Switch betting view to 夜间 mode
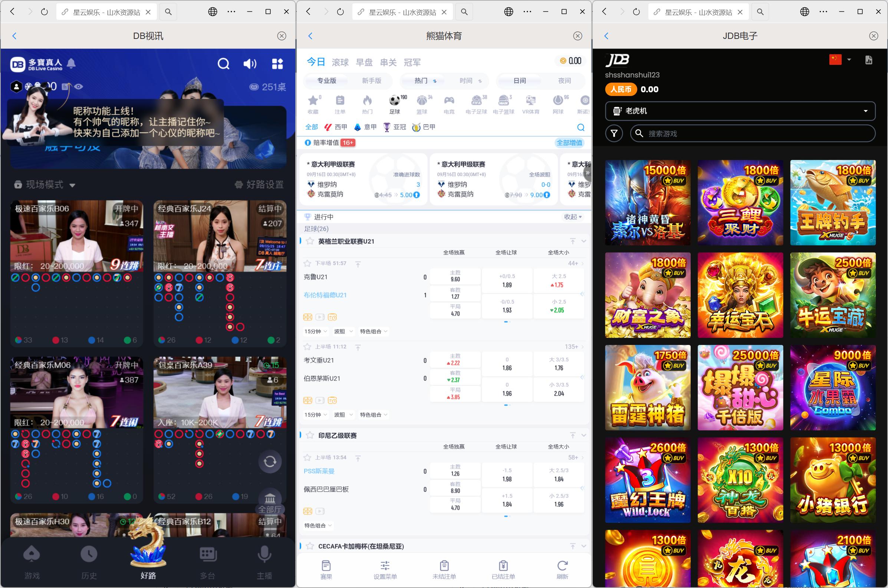888x588 pixels. click(565, 81)
